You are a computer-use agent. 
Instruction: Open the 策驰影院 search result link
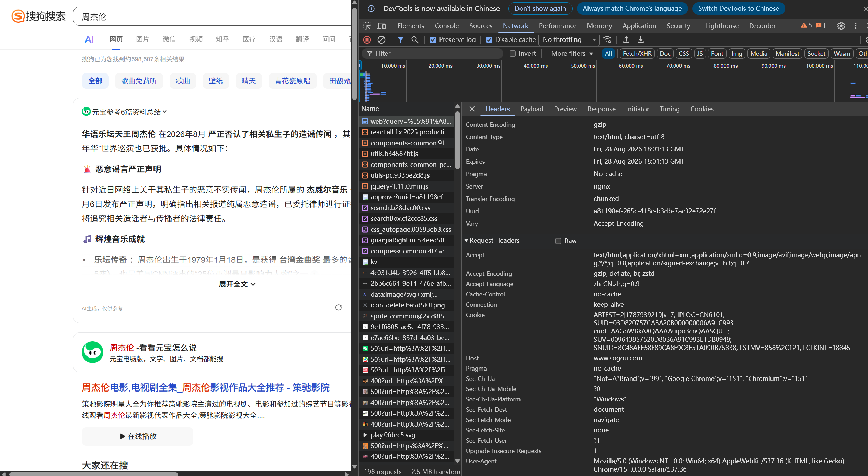[x=206, y=388]
